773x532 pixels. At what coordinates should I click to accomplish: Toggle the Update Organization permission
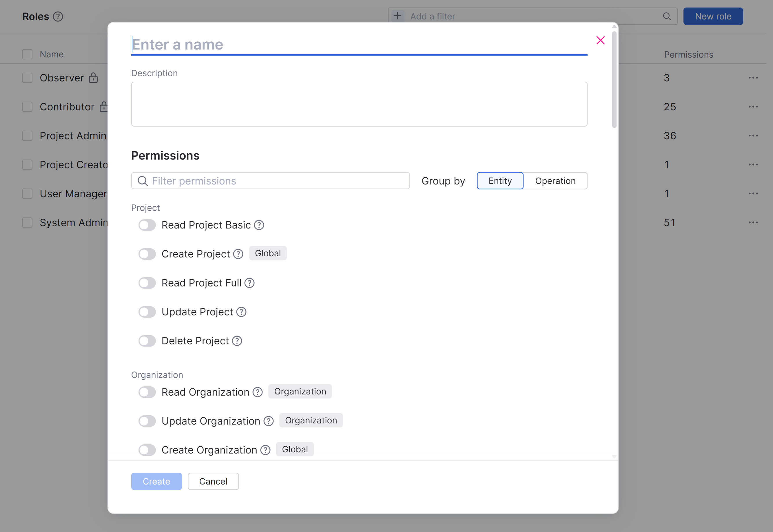point(147,421)
